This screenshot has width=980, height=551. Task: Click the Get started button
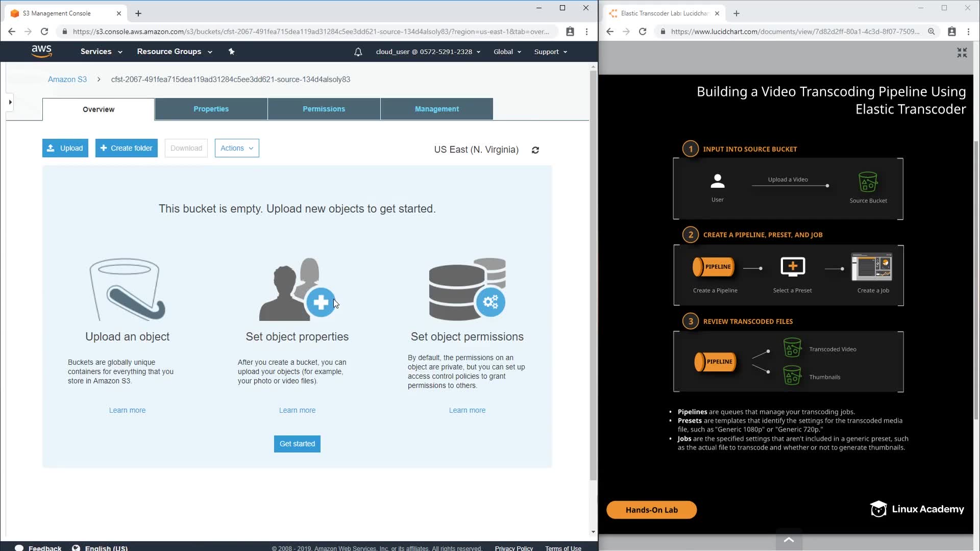(297, 444)
